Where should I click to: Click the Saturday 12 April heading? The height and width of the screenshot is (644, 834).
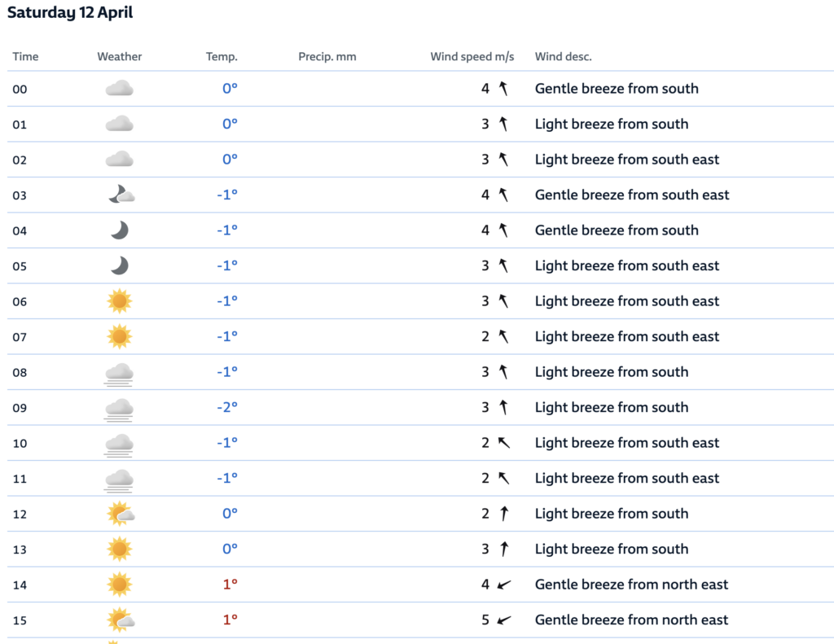[x=70, y=13]
